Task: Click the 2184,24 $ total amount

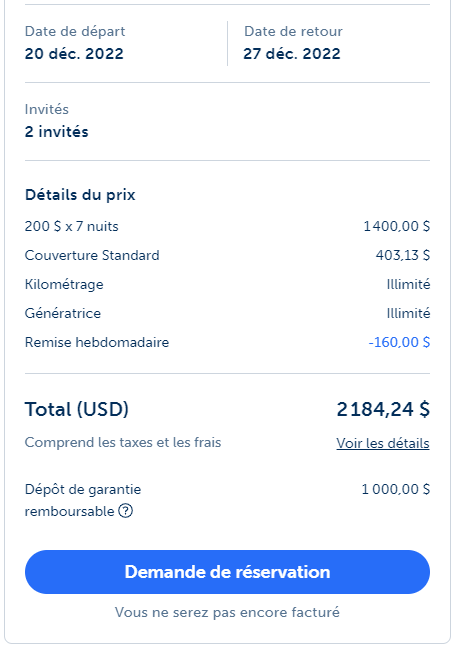Action: [x=383, y=410]
